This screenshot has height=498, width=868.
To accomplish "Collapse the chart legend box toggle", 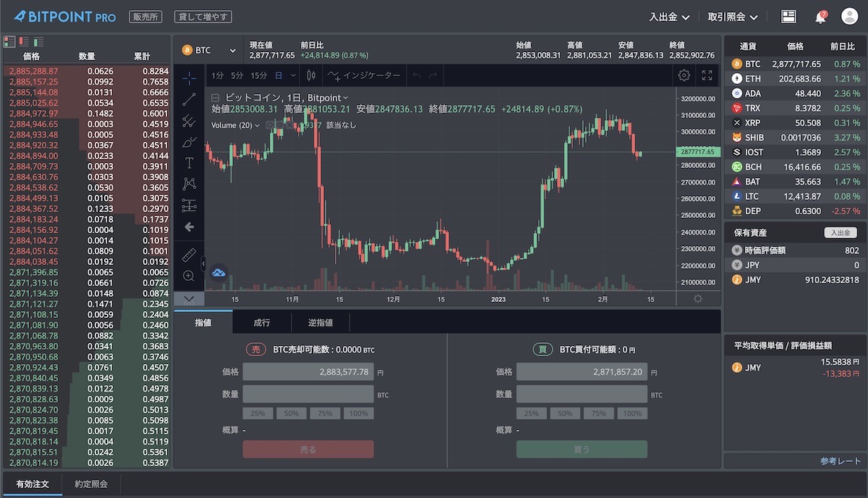I will 215,98.
